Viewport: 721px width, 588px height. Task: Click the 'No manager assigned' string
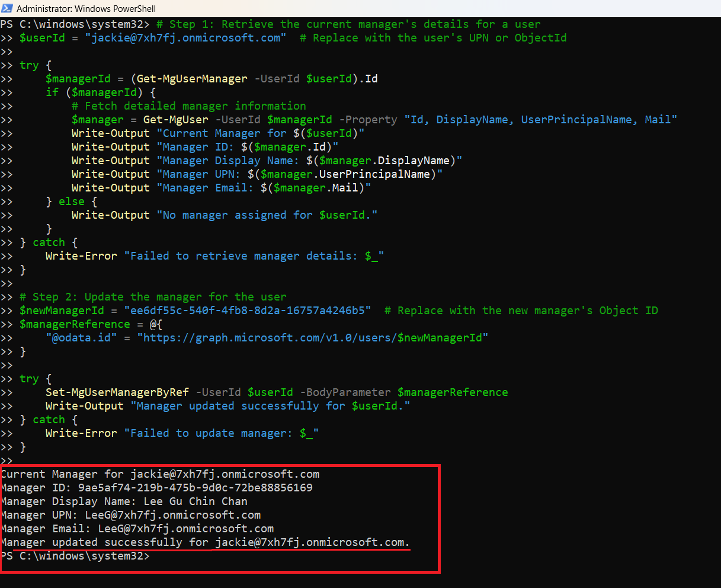click(267, 215)
